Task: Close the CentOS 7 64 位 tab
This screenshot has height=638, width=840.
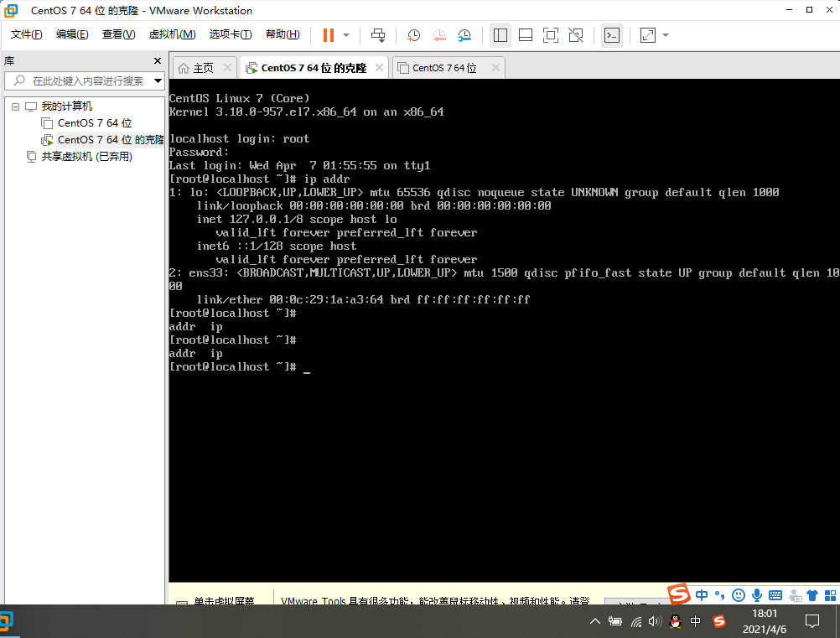Action: click(495, 68)
